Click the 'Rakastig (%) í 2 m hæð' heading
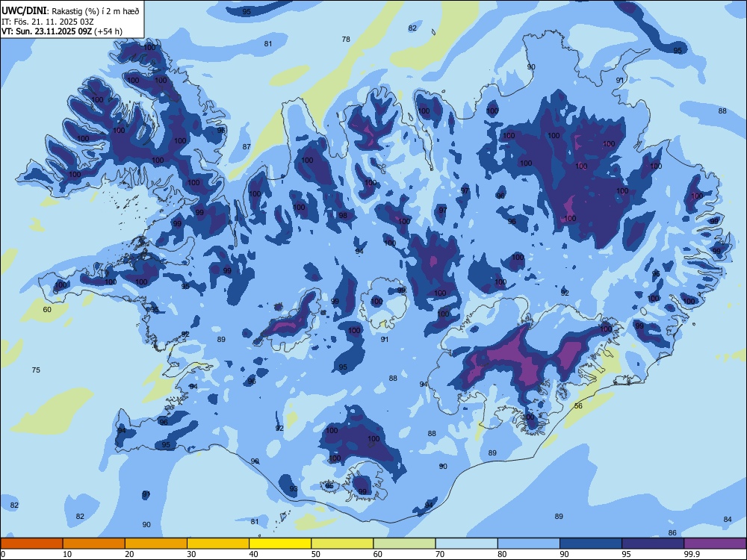This screenshot has width=747, height=560. point(96,11)
